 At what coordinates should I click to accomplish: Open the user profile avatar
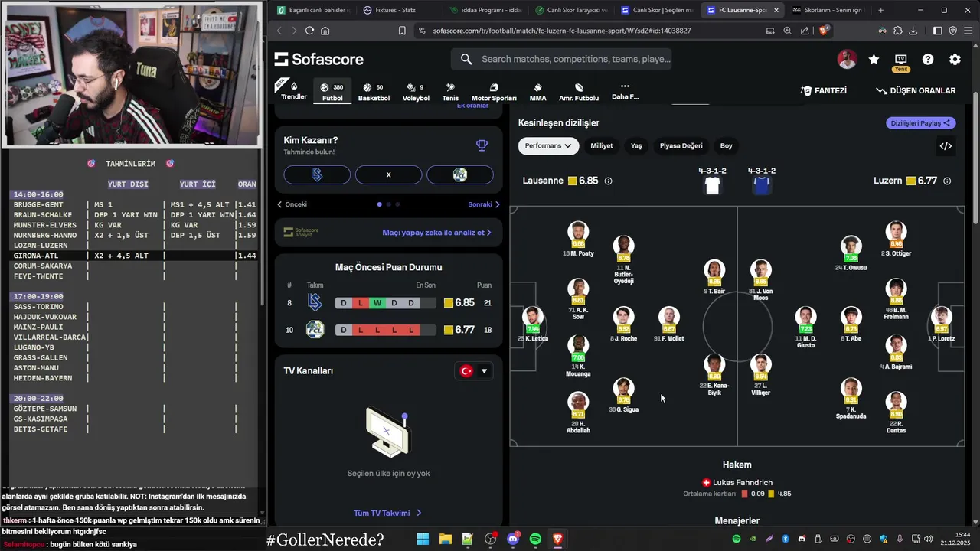tap(847, 60)
